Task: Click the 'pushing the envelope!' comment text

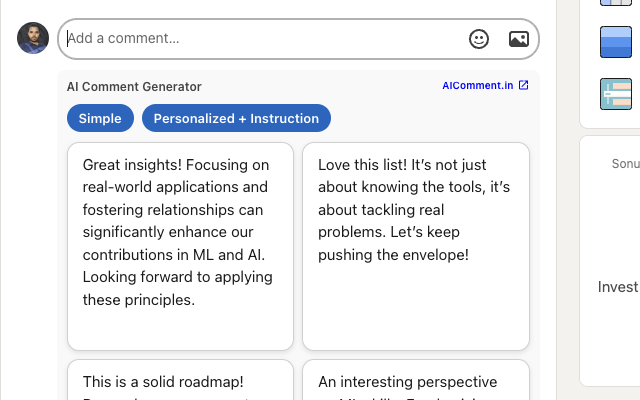Action: coord(393,255)
